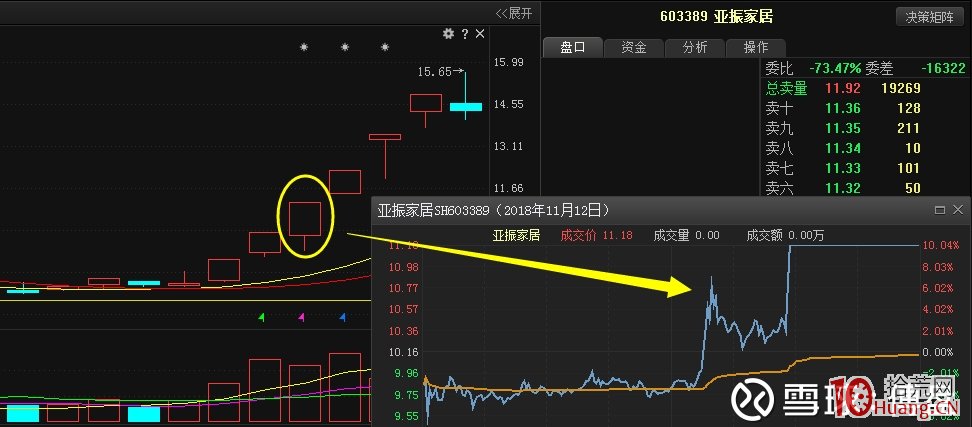This screenshot has height=427, width=972.
Task: Switch to the 资金 tab
Action: (634, 48)
